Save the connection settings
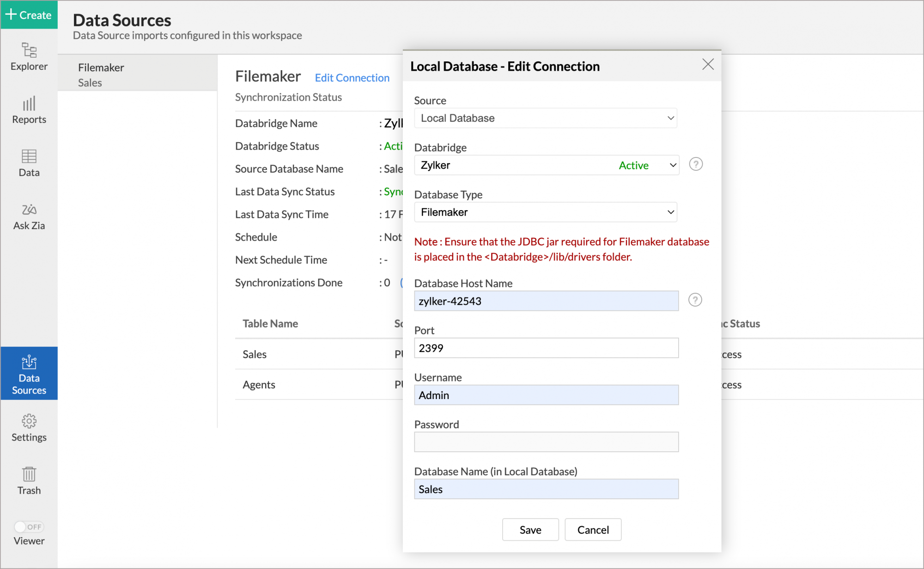The height and width of the screenshot is (569, 924). [x=530, y=529]
